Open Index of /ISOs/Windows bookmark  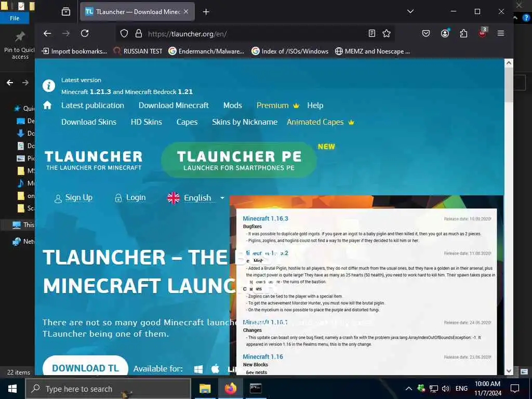click(x=290, y=51)
